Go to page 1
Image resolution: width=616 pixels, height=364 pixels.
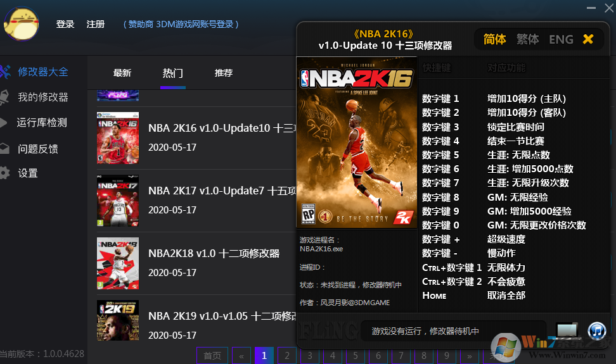point(264,355)
